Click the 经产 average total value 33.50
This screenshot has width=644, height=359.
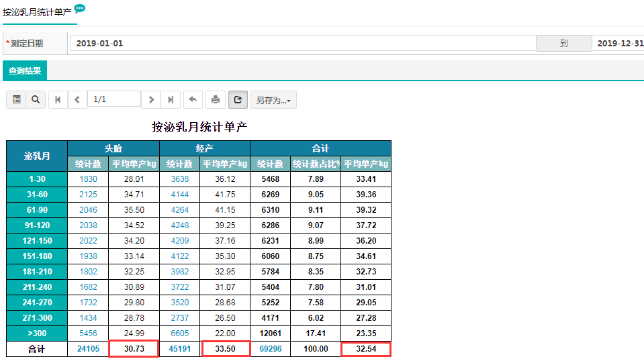click(x=226, y=349)
